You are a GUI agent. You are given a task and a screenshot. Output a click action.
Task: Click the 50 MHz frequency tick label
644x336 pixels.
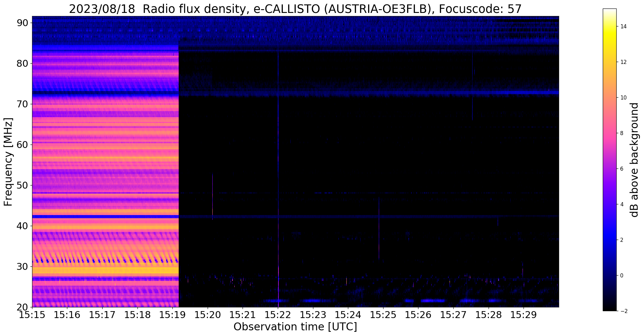pyautogui.click(x=22, y=185)
